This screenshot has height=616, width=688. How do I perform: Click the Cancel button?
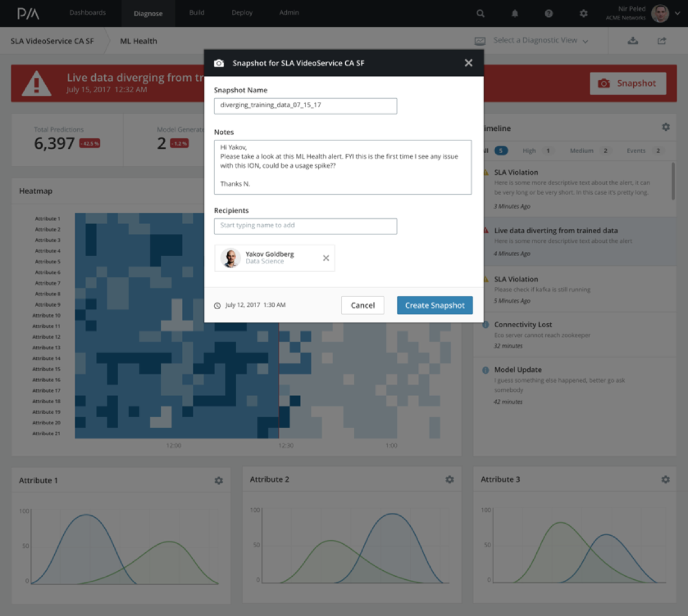click(363, 305)
